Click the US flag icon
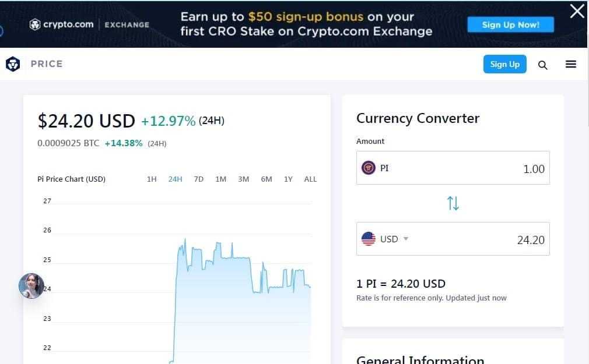 (x=369, y=239)
